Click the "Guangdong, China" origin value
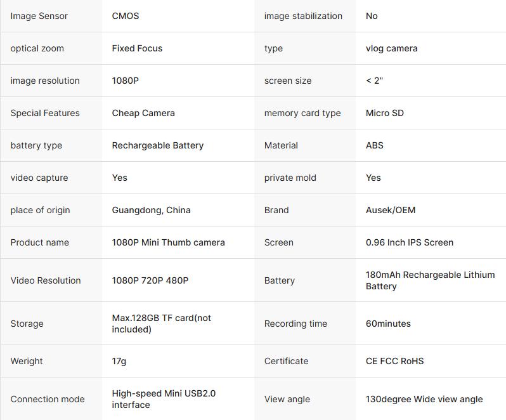The height and width of the screenshot is (420, 506). coord(151,210)
